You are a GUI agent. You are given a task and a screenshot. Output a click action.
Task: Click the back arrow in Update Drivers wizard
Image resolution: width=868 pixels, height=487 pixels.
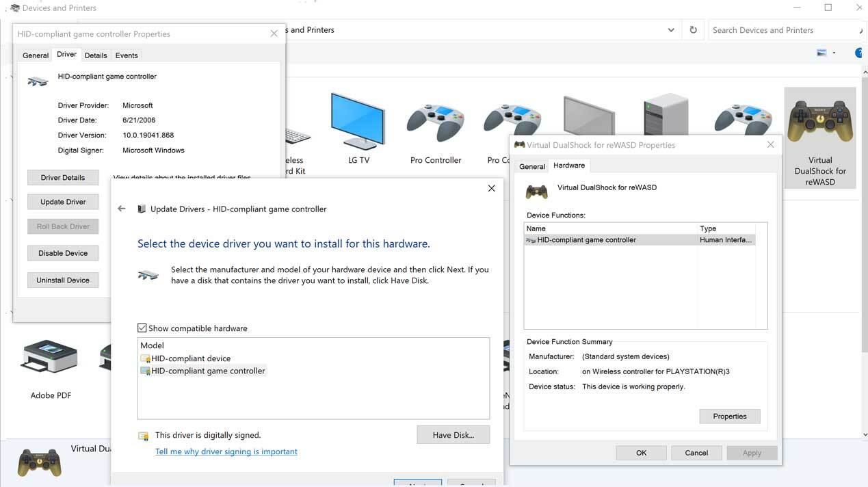coord(122,209)
